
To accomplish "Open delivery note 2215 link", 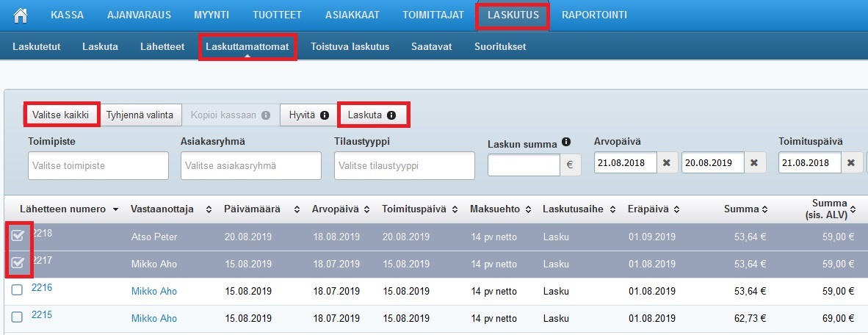I will [x=42, y=315].
